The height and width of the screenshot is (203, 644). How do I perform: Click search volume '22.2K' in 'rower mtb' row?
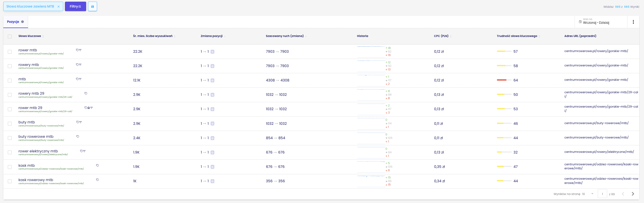click(x=138, y=52)
